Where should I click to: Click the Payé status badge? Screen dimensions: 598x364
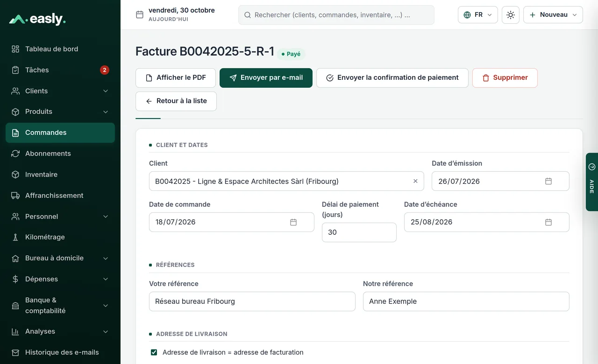click(x=291, y=54)
